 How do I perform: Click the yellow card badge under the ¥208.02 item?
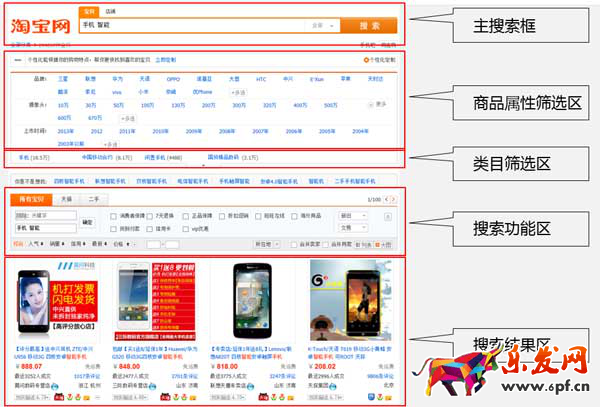[x=389, y=397]
